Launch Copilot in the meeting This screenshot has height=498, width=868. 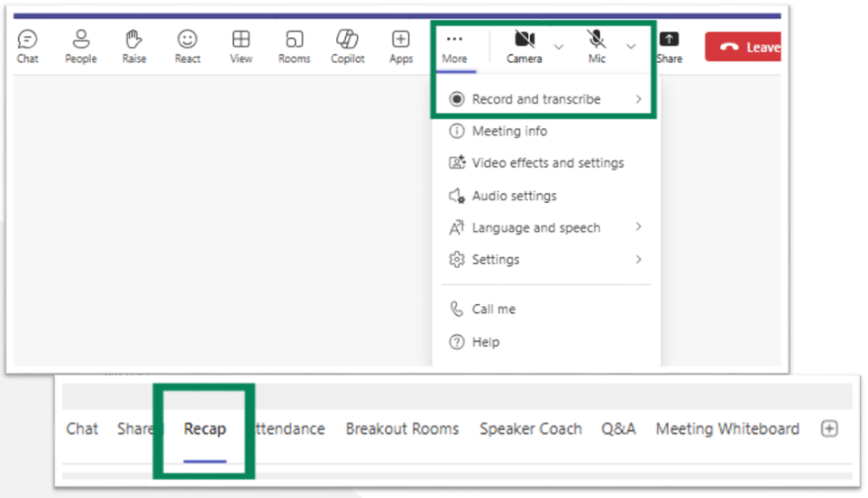click(347, 45)
